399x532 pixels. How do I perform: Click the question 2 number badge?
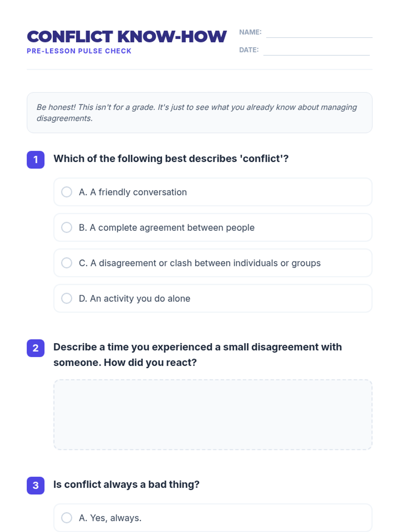(x=36, y=348)
